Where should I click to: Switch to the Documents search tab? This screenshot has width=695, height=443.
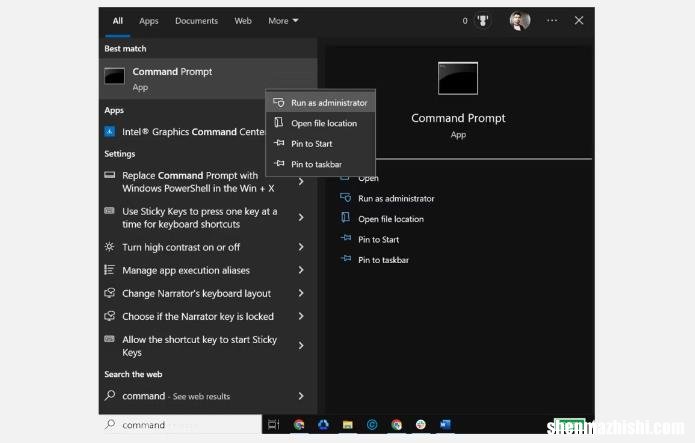(x=196, y=21)
